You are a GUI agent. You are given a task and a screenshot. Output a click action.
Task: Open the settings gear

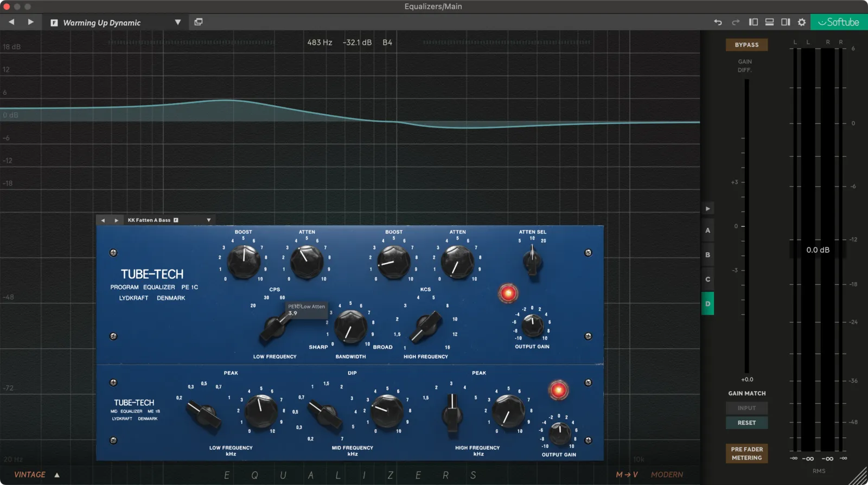click(x=802, y=22)
